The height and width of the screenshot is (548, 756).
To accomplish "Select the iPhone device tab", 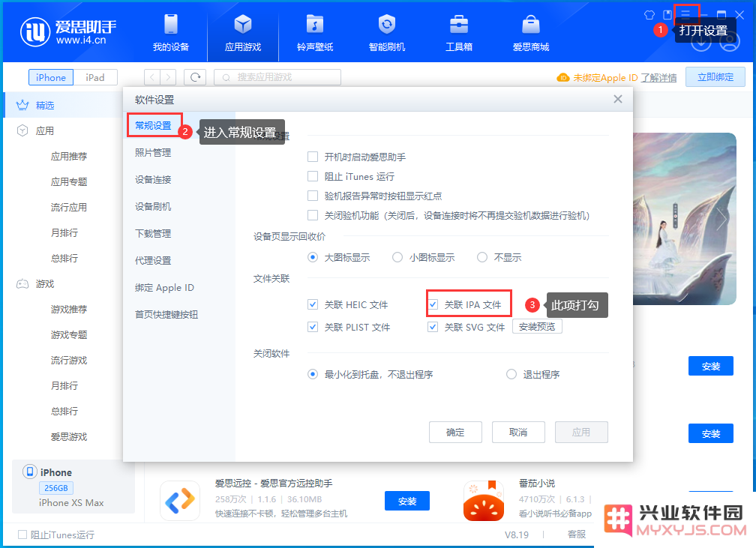I will [x=51, y=78].
